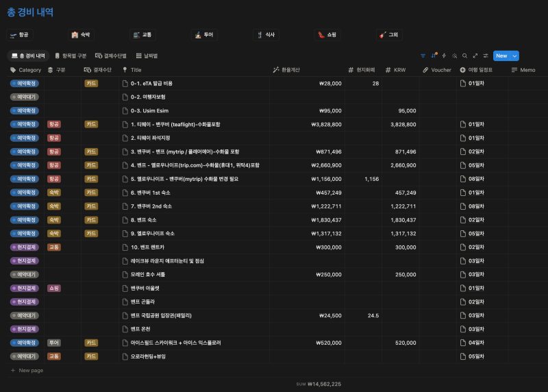548x392 pixels.
Task: Click the page icon of 10. 밴프 렌트카
Action: coord(125,247)
